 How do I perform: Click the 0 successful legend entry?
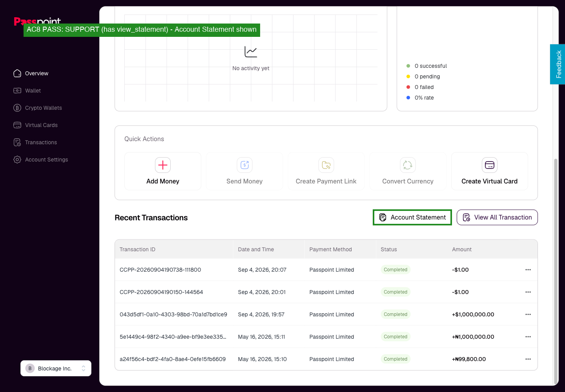click(426, 66)
